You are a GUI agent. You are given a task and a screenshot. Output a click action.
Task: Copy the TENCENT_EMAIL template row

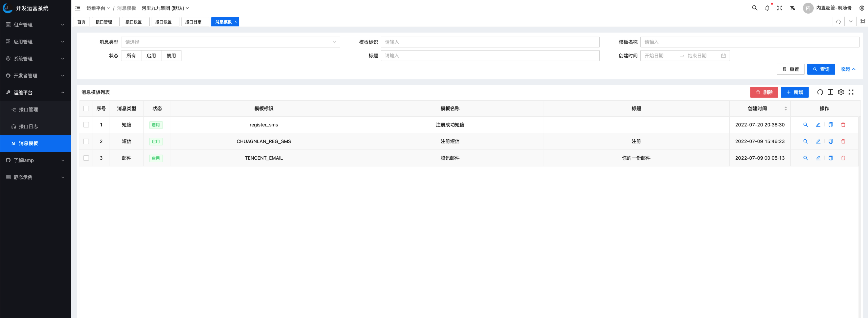tap(830, 158)
